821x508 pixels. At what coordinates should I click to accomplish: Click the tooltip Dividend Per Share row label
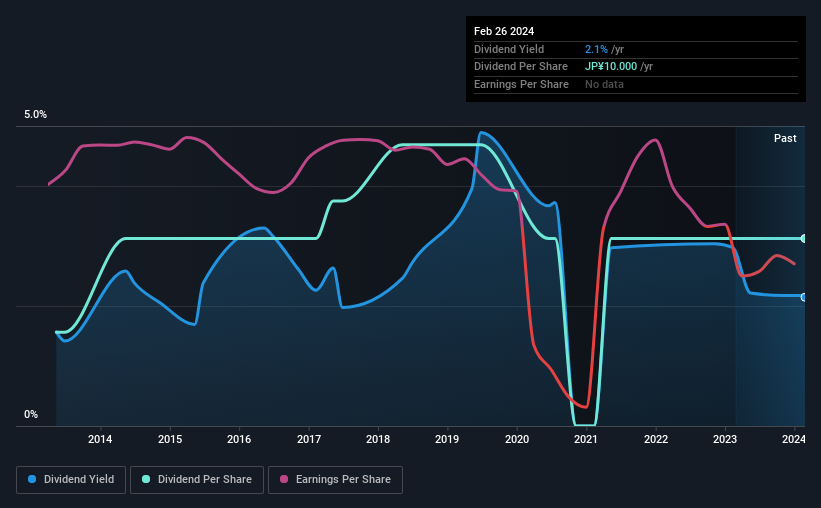521,67
